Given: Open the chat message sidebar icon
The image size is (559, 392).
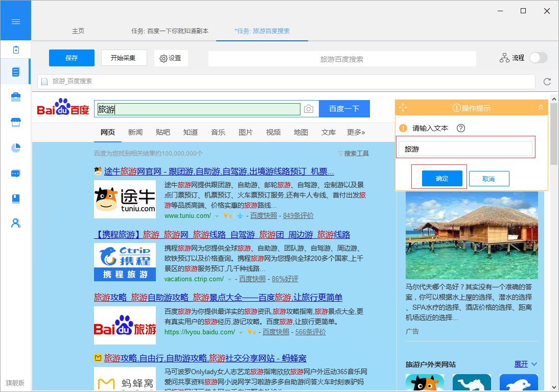Looking at the screenshot, I should [16, 174].
